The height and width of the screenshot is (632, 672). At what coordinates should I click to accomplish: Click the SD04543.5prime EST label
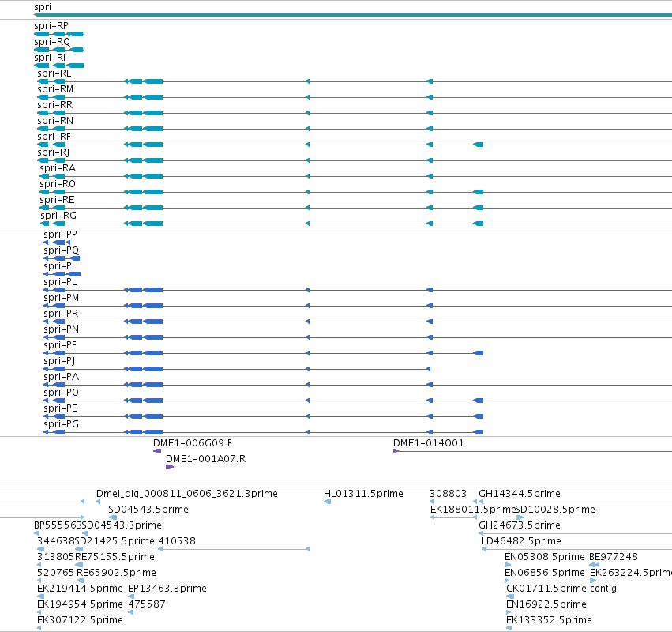148,510
